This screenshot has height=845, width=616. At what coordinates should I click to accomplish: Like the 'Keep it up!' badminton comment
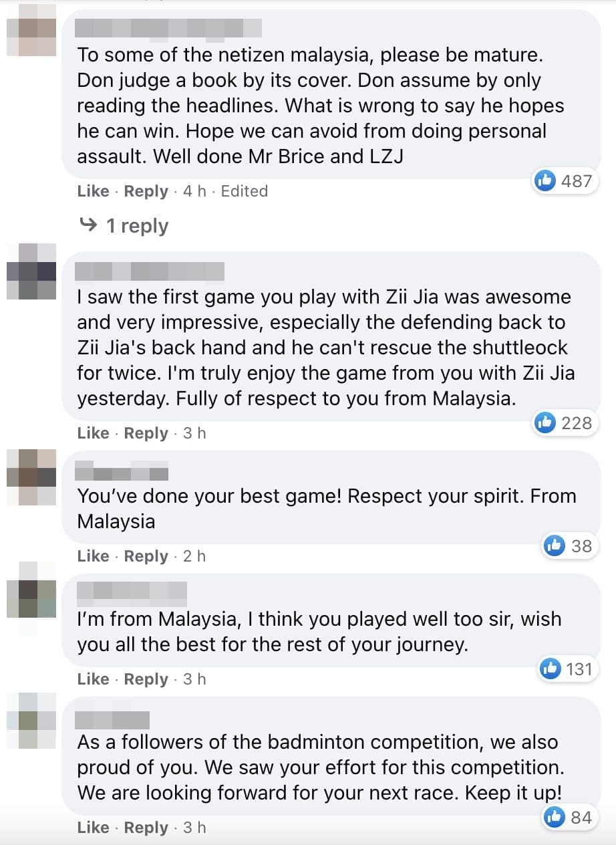click(x=93, y=828)
